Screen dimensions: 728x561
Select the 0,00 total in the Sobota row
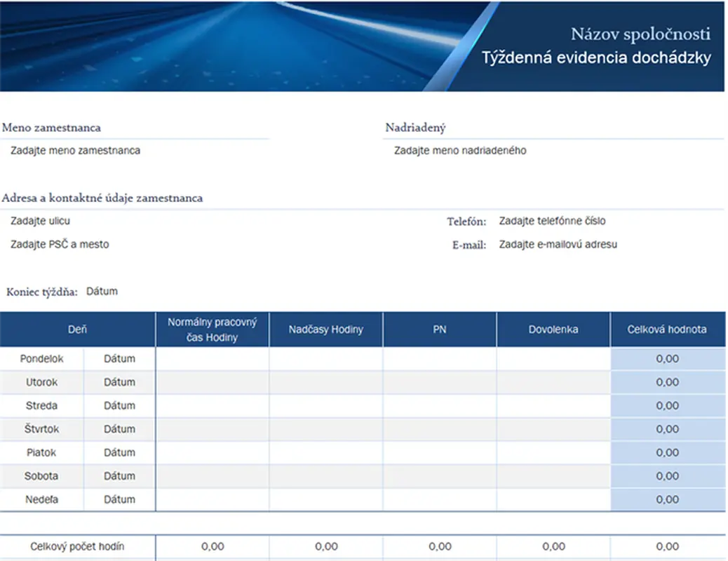pyautogui.click(x=668, y=476)
